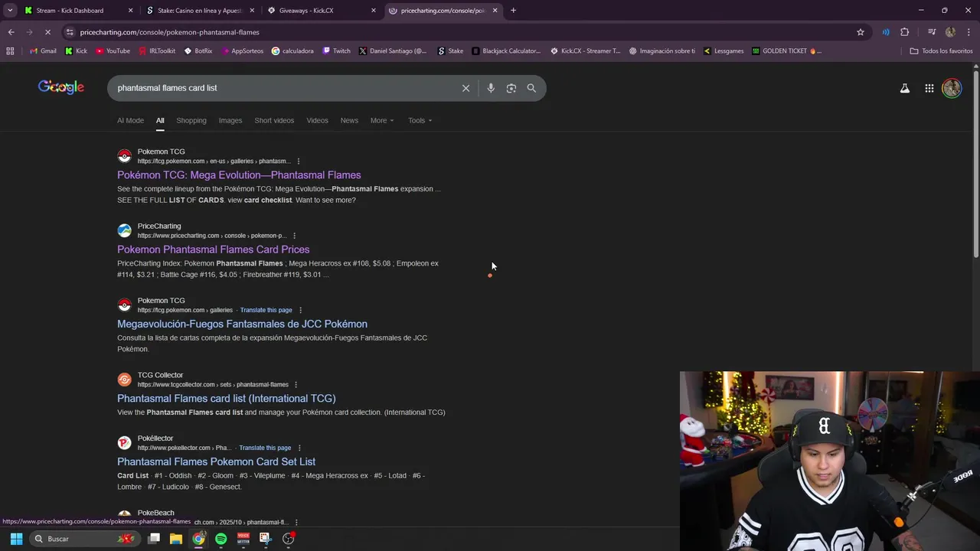Start voice search with microphone icon
Image resolution: width=980 pixels, height=551 pixels.
click(491, 88)
